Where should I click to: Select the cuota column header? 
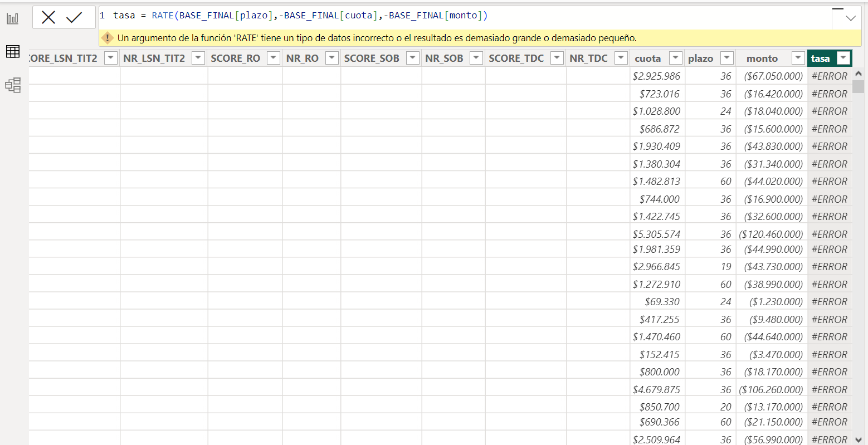(x=647, y=58)
